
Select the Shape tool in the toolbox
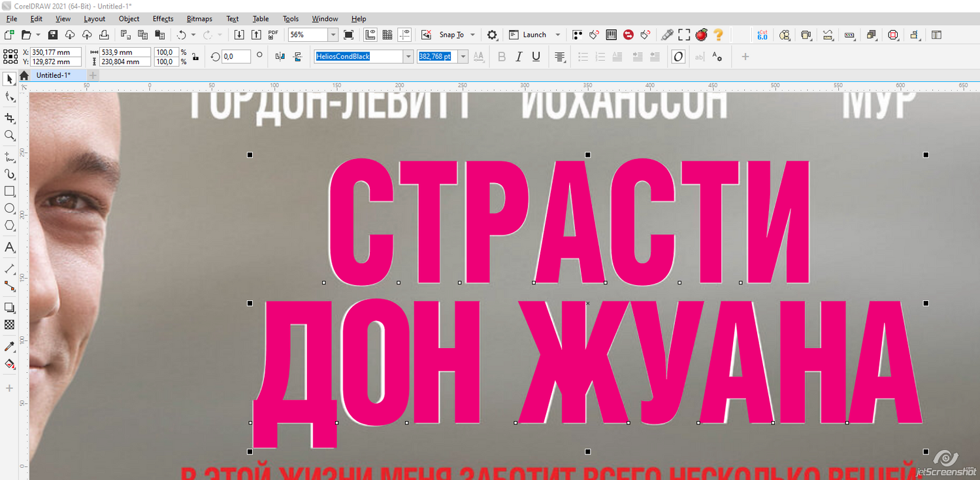pyautogui.click(x=10, y=97)
